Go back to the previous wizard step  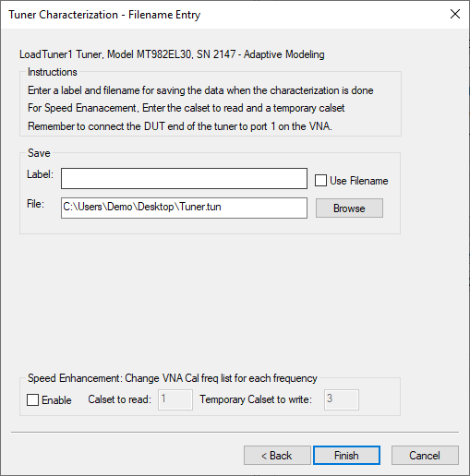(277, 456)
